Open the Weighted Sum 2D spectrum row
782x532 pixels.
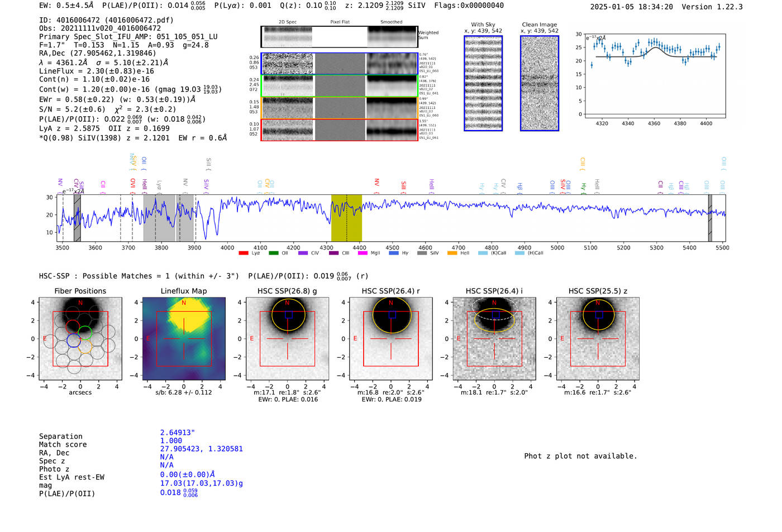coord(339,37)
